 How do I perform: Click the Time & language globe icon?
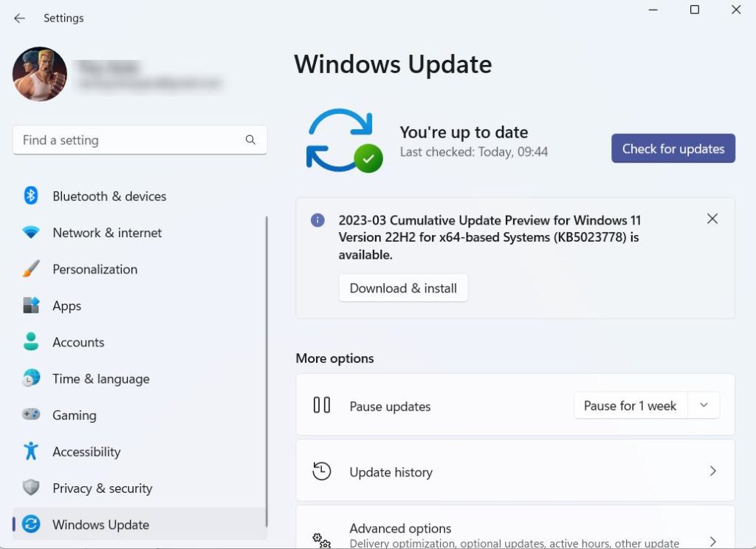click(31, 378)
